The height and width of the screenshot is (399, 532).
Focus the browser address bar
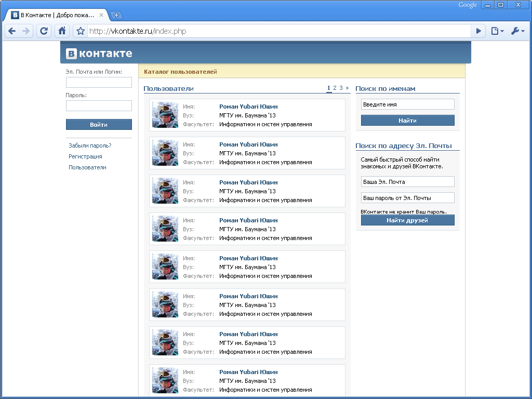[279, 31]
